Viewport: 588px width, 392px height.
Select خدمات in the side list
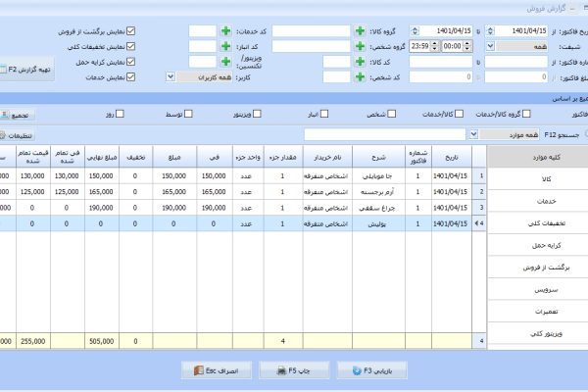(538, 201)
